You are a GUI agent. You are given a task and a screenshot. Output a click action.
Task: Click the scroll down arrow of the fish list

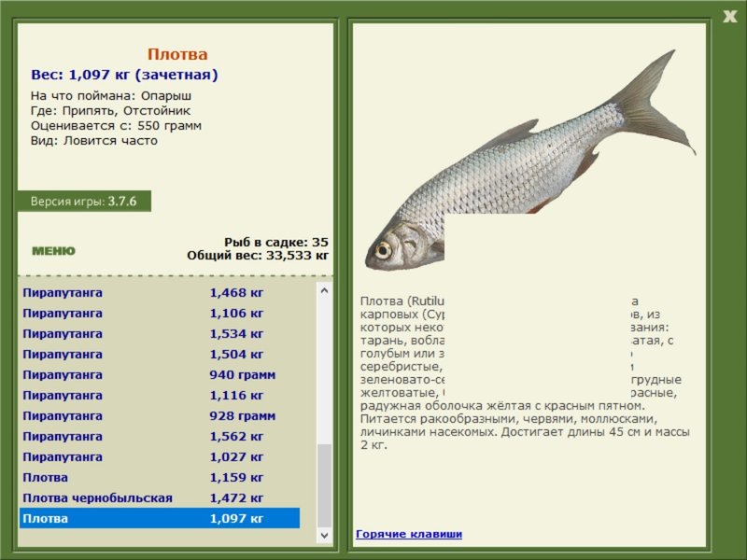(324, 535)
